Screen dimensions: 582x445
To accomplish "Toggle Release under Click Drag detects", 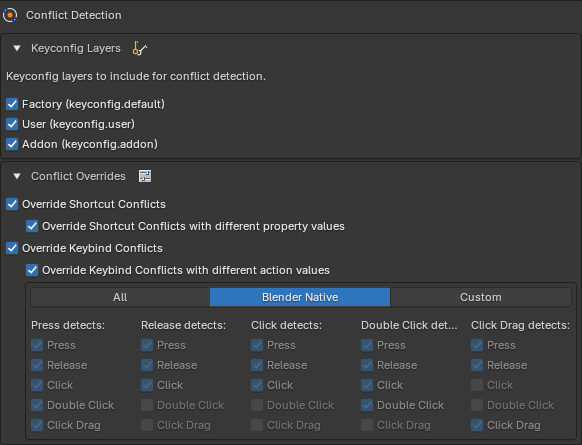I will (477, 365).
